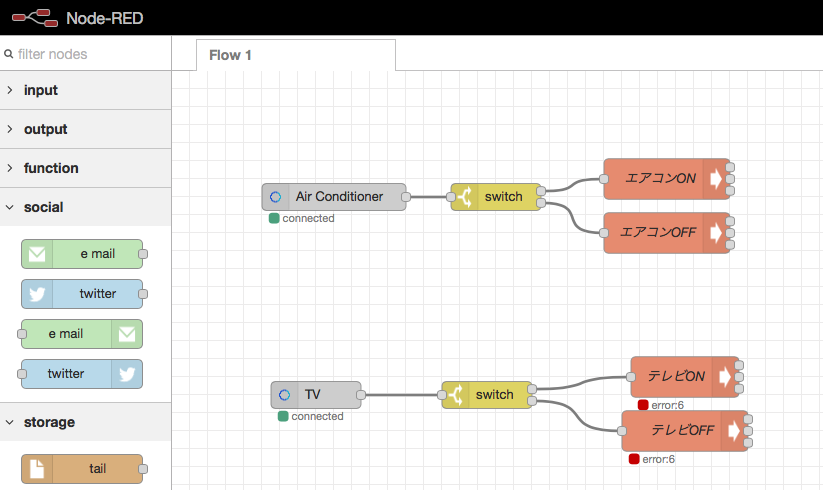Screen dimensions: 823x490
Task: Click TV node output port
Action: tap(361, 395)
